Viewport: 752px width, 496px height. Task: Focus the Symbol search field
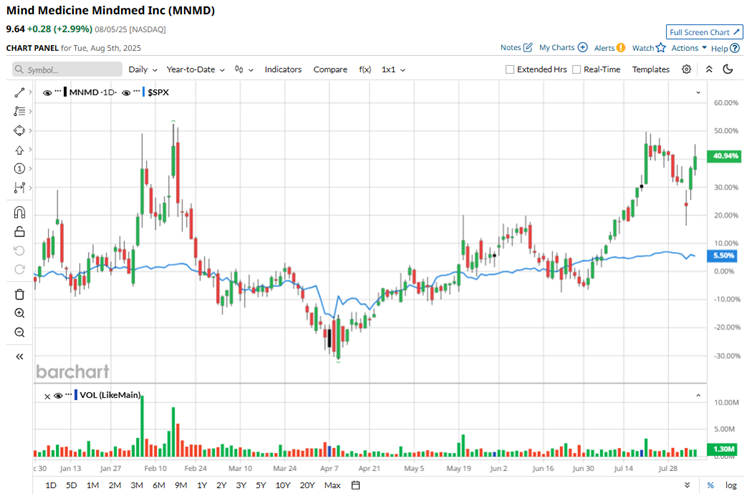pyautogui.click(x=67, y=70)
